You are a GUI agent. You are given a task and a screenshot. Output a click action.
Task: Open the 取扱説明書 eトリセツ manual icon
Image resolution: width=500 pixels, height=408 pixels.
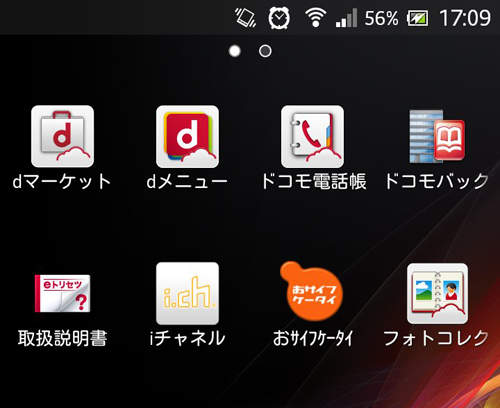tap(62, 293)
